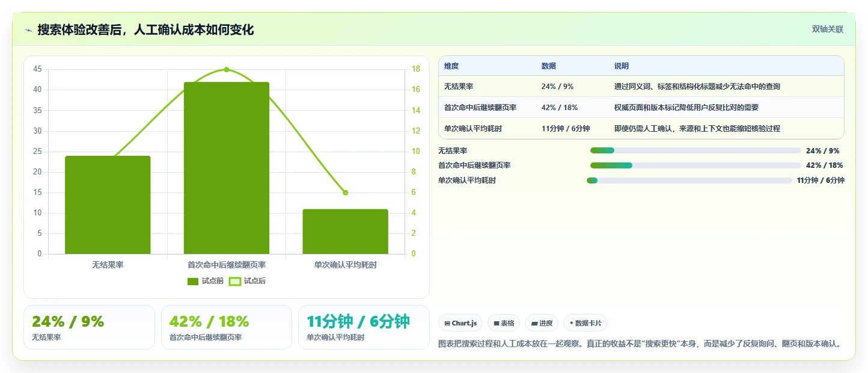Click the footer note starting 图表把搜索过程
This screenshot has height=373, width=868.
pos(640,344)
